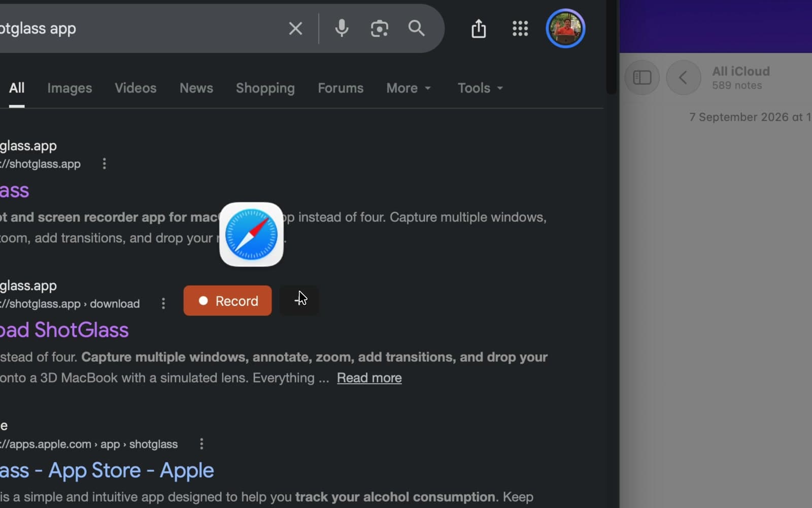Toggle the sidebar in the Notes window

[x=642, y=78]
